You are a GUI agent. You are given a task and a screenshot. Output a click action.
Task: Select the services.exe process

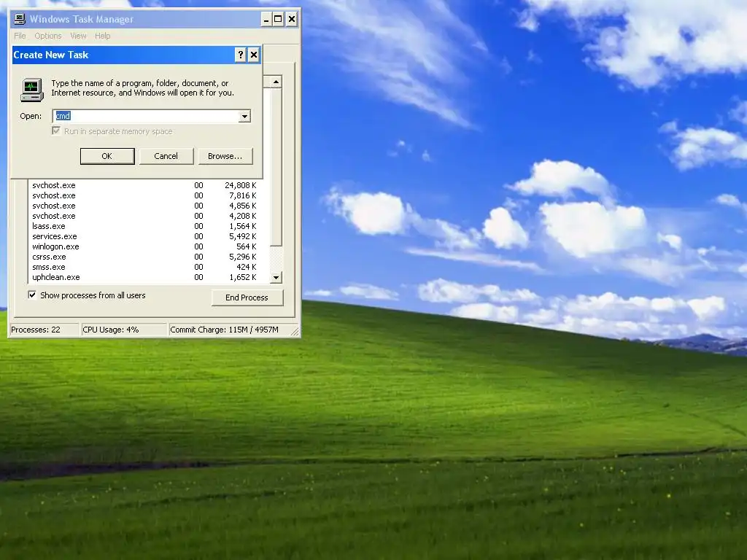click(x=144, y=237)
